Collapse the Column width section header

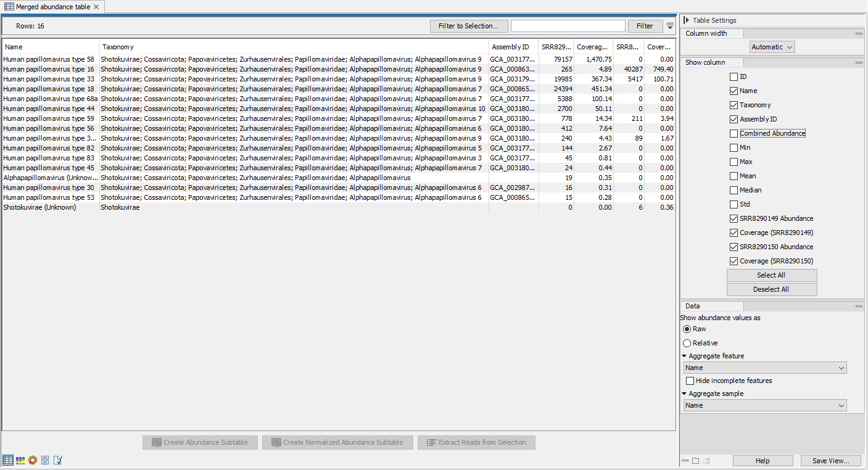pos(859,33)
